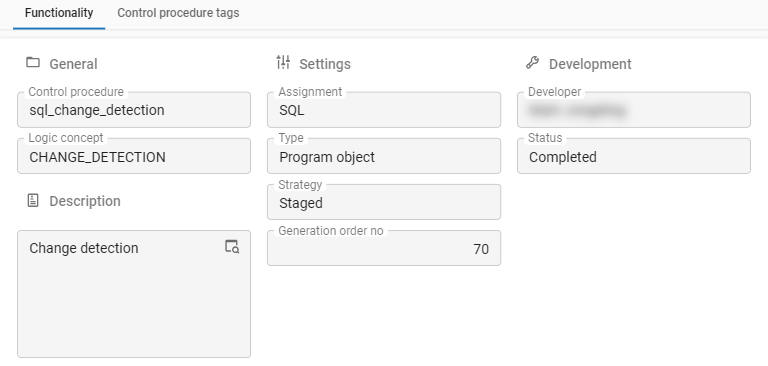Screen dimensions: 768x366
Task: Select the Generation order no field
Action: (384, 248)
